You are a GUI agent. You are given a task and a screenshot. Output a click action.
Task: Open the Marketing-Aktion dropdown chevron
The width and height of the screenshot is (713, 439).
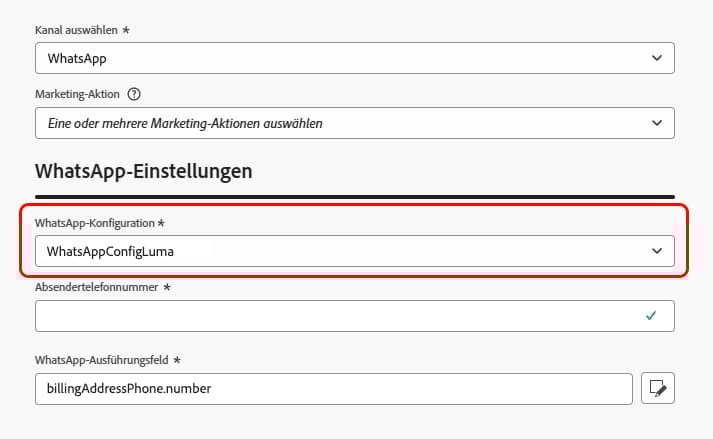[x=656, y=123]
